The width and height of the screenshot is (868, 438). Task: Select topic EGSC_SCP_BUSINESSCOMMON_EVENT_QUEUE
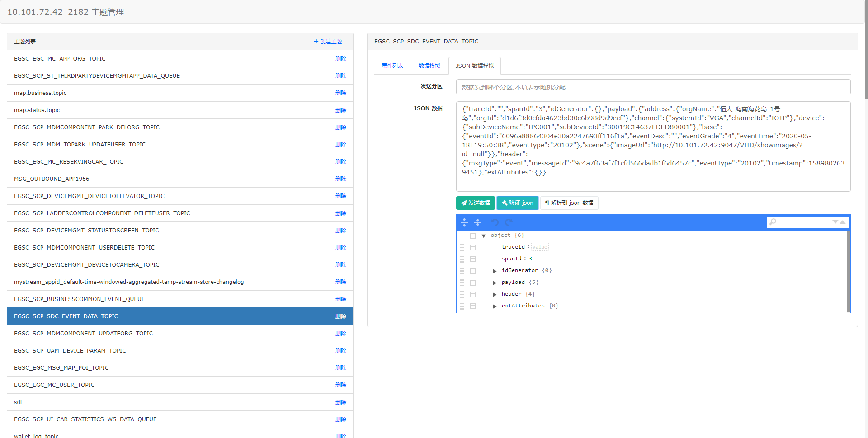click(180, 299)
